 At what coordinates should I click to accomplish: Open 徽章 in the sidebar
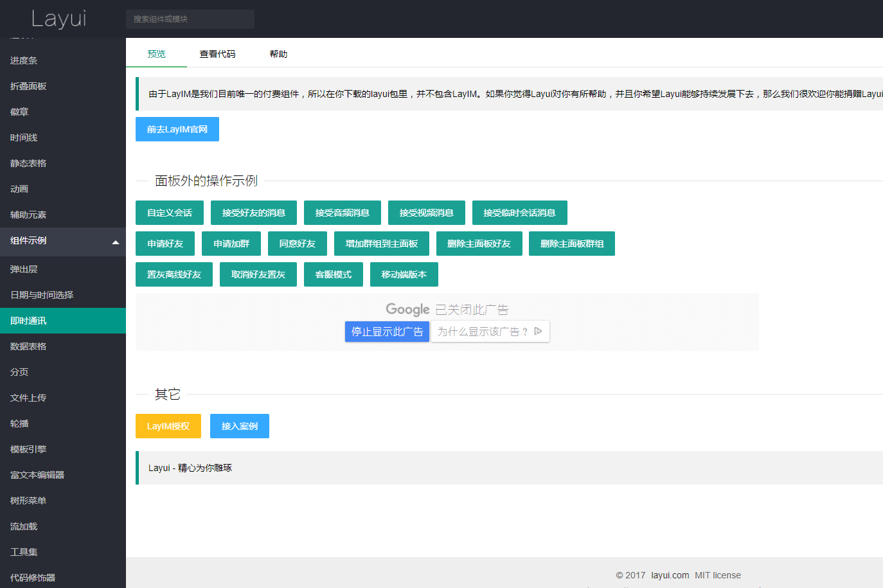tap(63, 112)
